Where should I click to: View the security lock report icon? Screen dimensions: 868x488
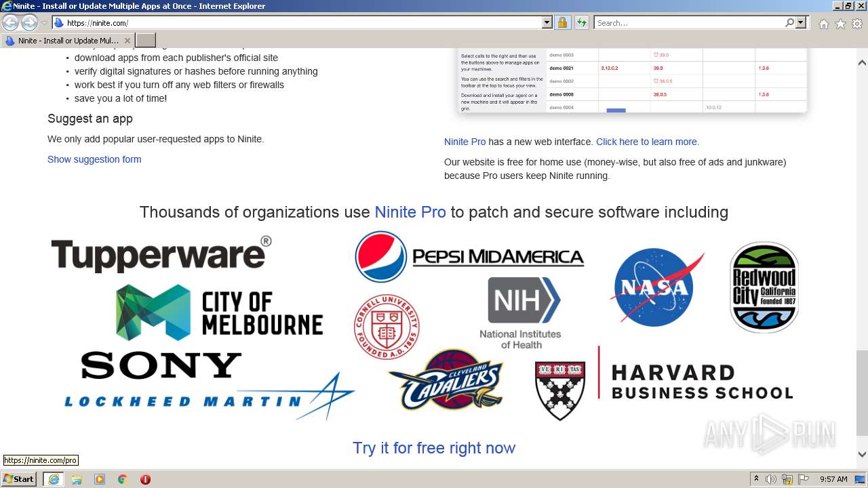pos(562,23)
